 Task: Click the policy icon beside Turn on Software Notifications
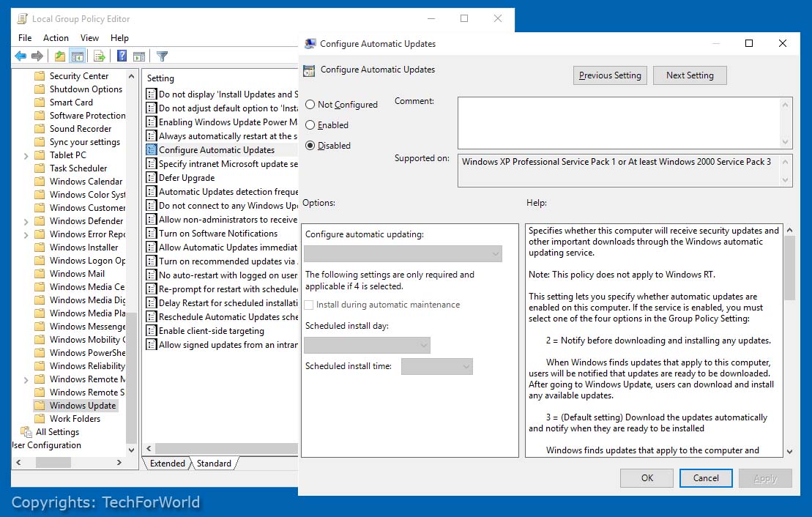pyautogui.click(x=152, y=234)
